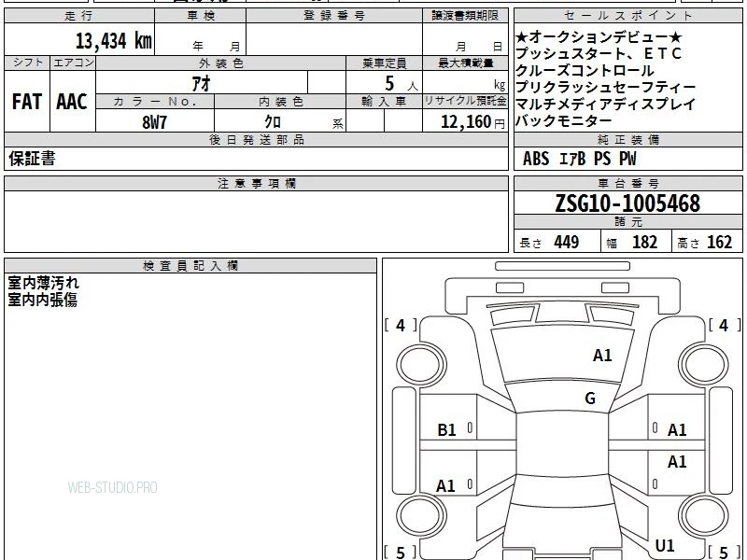
Task: Click the 保証書 entry
Action: point(32,159)
